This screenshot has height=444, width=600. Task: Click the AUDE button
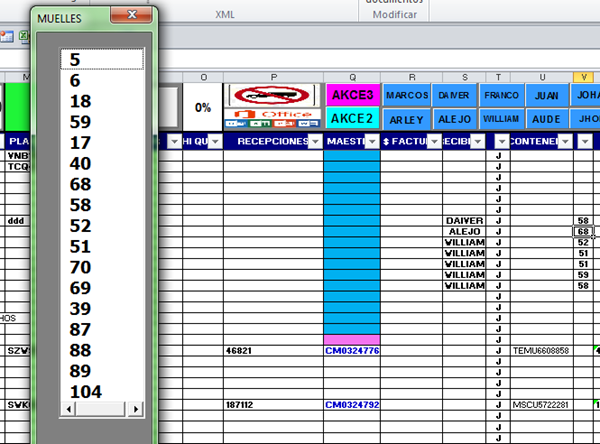click(546, 119)
